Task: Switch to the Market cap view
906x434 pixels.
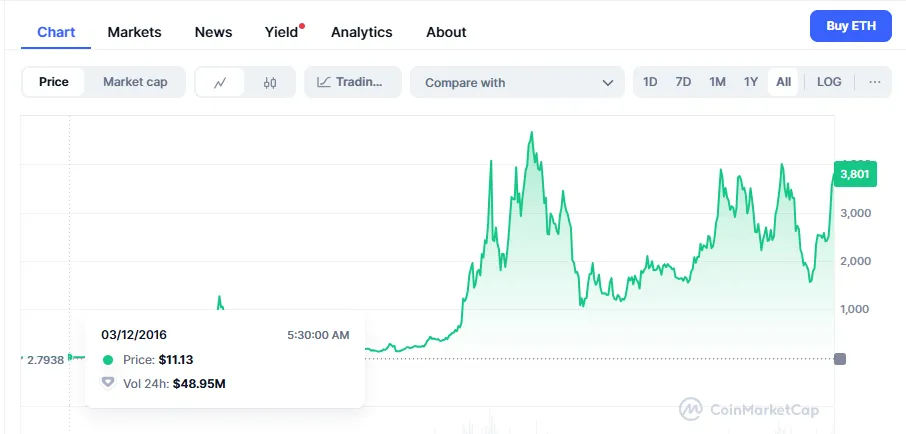Action: click(x=135, y=82)
